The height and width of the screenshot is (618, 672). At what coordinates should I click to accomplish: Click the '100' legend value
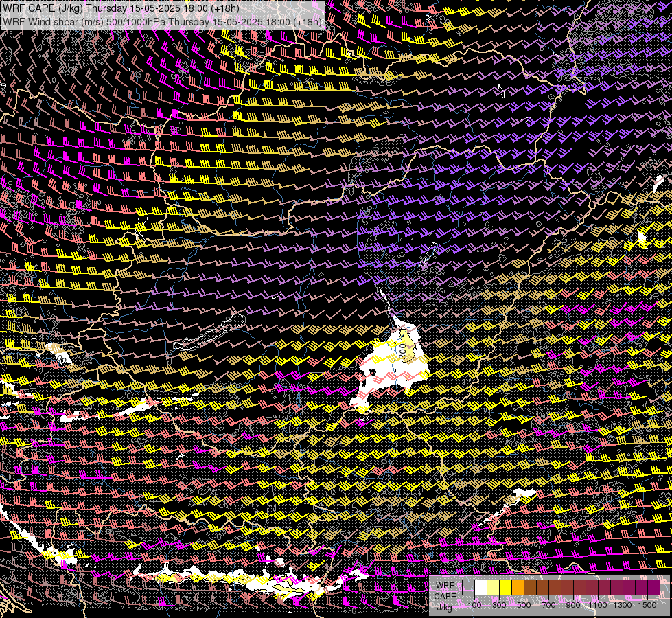click(x=474, y=605)
